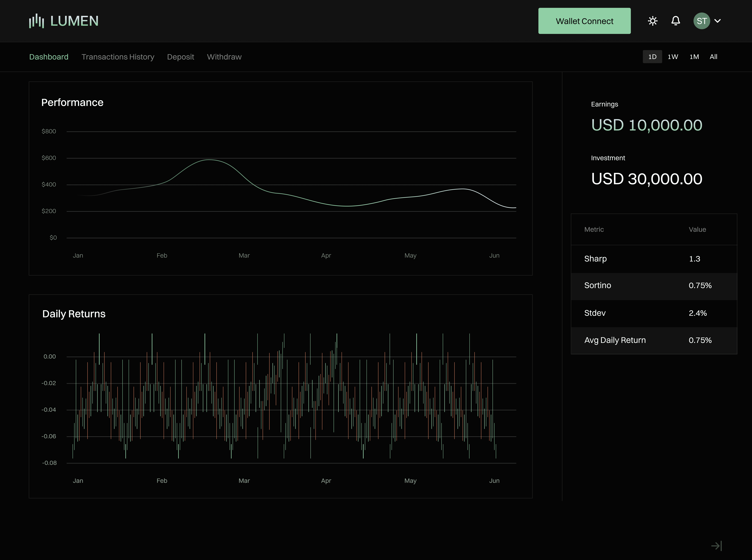This screenshot has width=752, height=560.
Task: Select the All time range
Action: [x=713, y=57]
